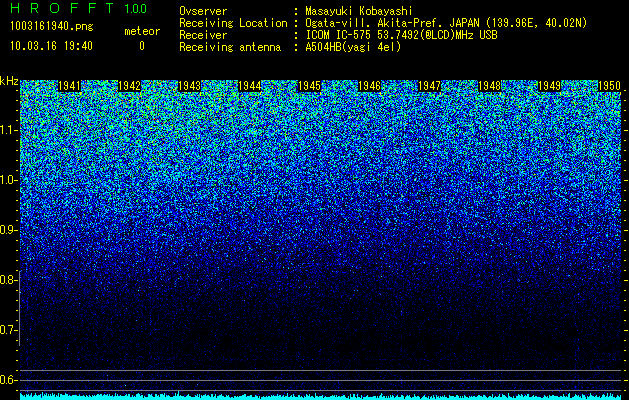This screenshot has width=629, height=400.
Task: Click the 1950 time marker
Action: pos(609,86)
